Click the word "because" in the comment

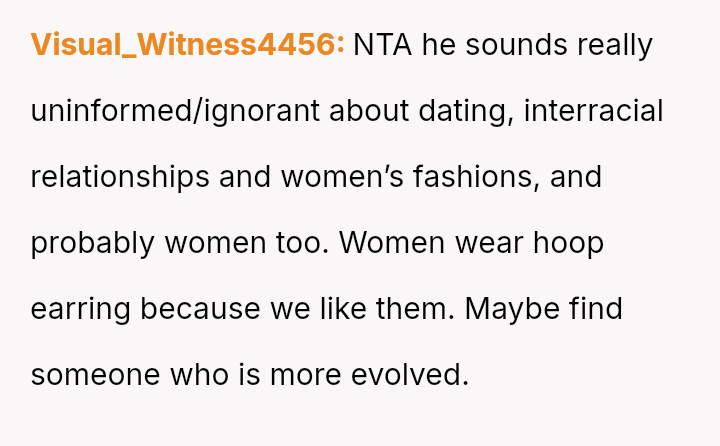[199, 309]
